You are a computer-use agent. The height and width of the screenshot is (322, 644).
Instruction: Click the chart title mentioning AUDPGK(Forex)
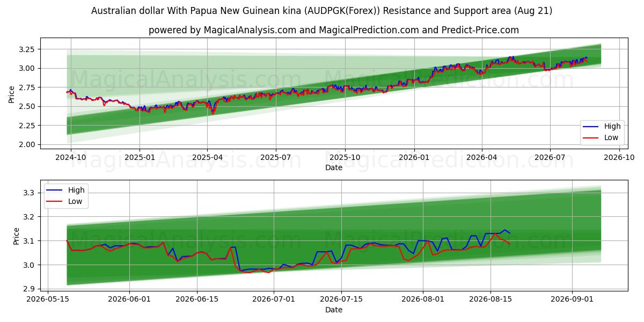coord(321,11)
